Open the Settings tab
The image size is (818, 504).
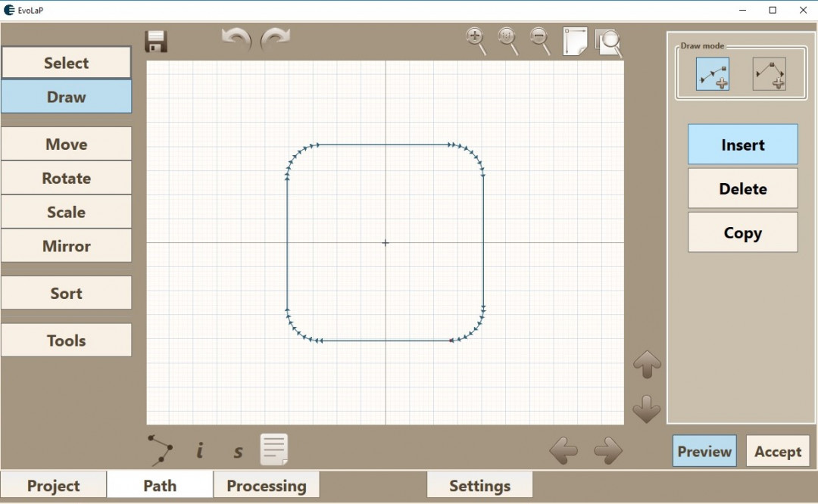pos(479,486)
